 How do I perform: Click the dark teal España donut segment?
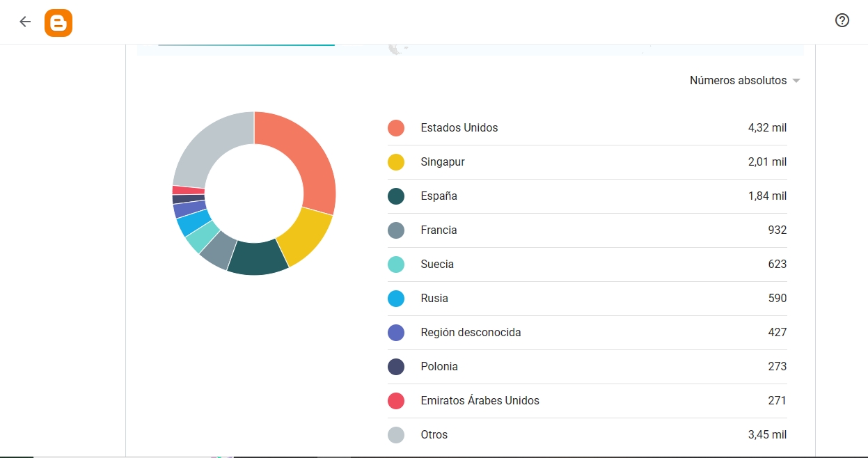[x=256, y=259]
